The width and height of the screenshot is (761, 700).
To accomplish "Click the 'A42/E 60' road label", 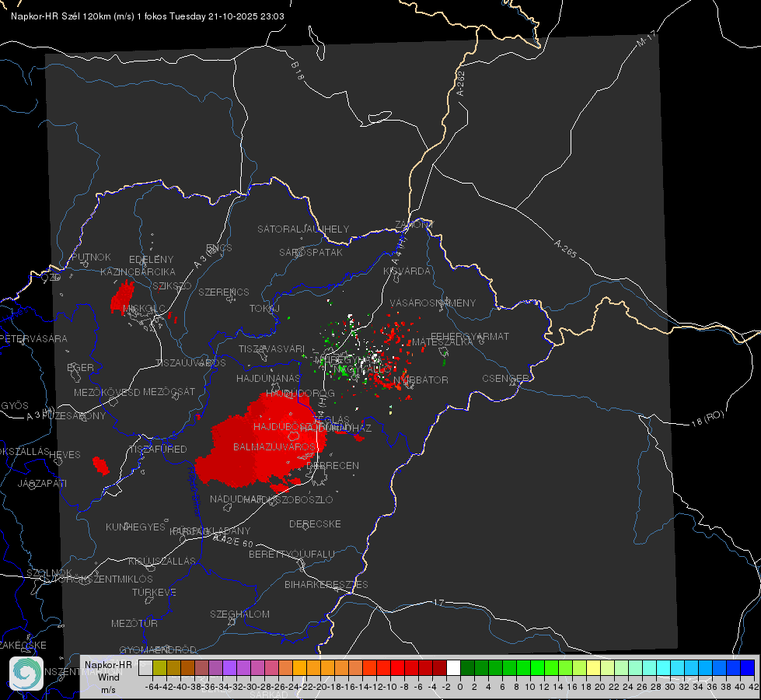I will [x=233, y=541].
